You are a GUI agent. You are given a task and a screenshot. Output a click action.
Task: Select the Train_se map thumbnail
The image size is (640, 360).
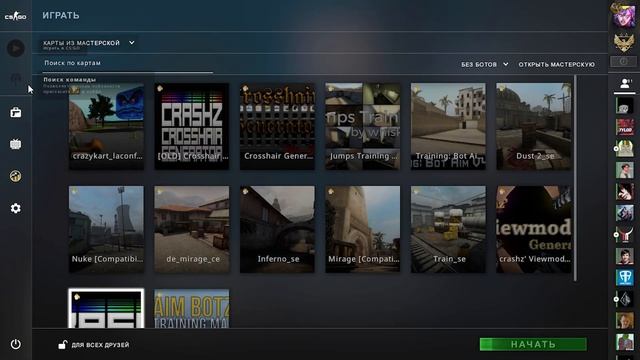(448, 229)
